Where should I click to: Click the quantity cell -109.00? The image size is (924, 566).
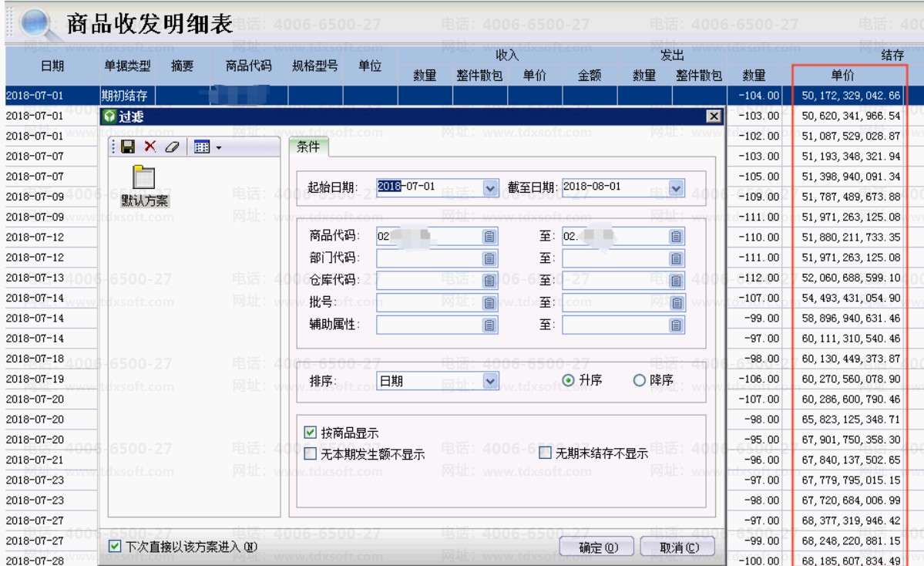754,197
